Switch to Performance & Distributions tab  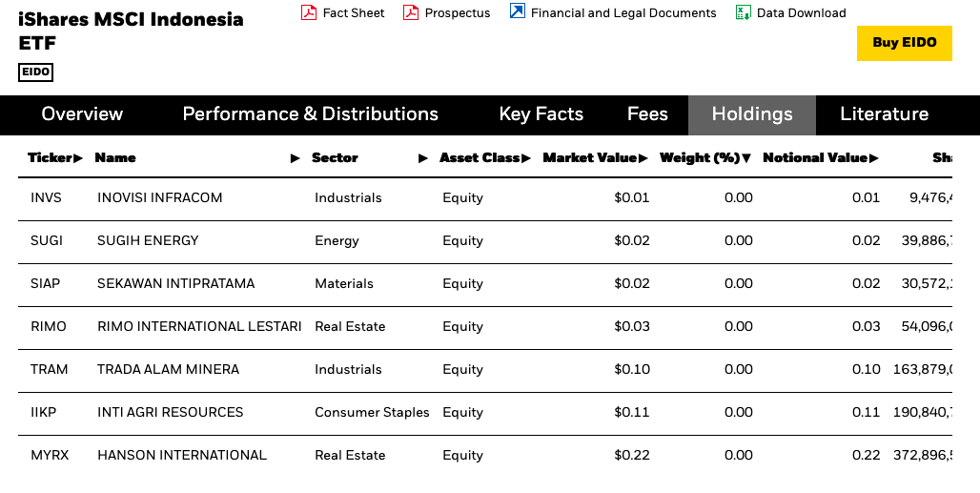tap(310, 114)
